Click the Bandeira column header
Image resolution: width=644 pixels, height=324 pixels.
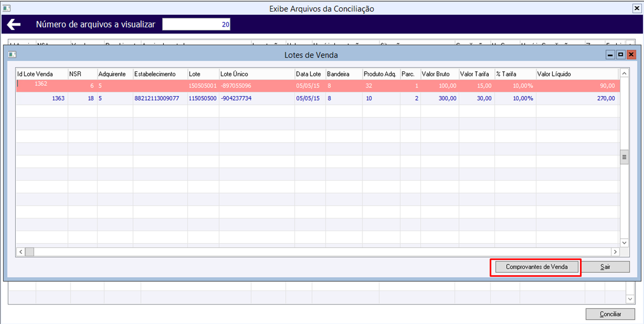point(344,74)
